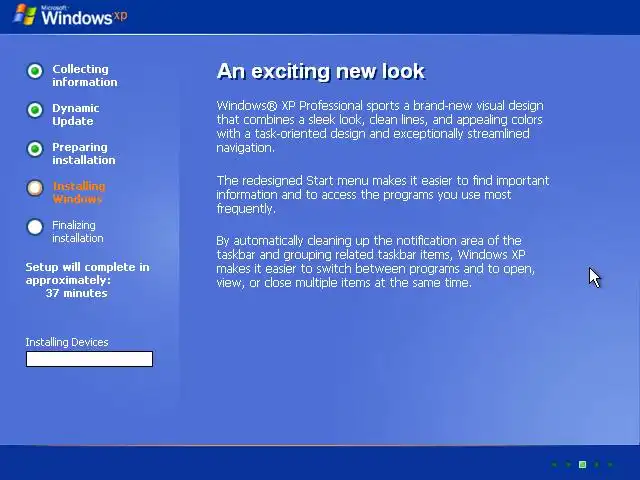
Task: Click the "Collecting information" label
Action: (84, 76)
